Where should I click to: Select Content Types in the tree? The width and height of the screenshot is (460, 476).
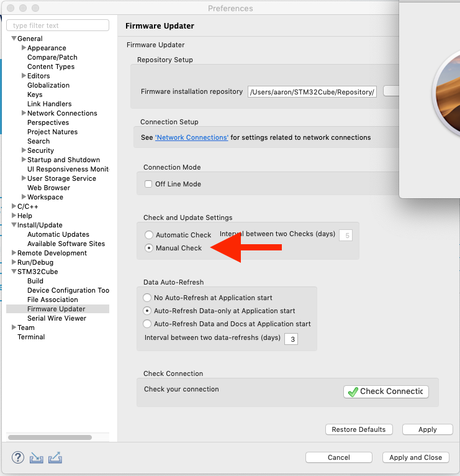click(51, 66)
